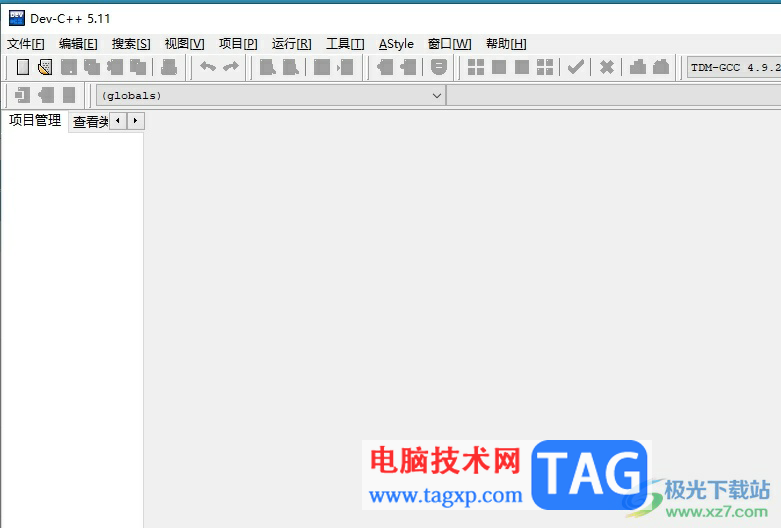Screen dimensions: 781x528
Task: Expand the (globals) class dropdown
Action: coord(271,95)
